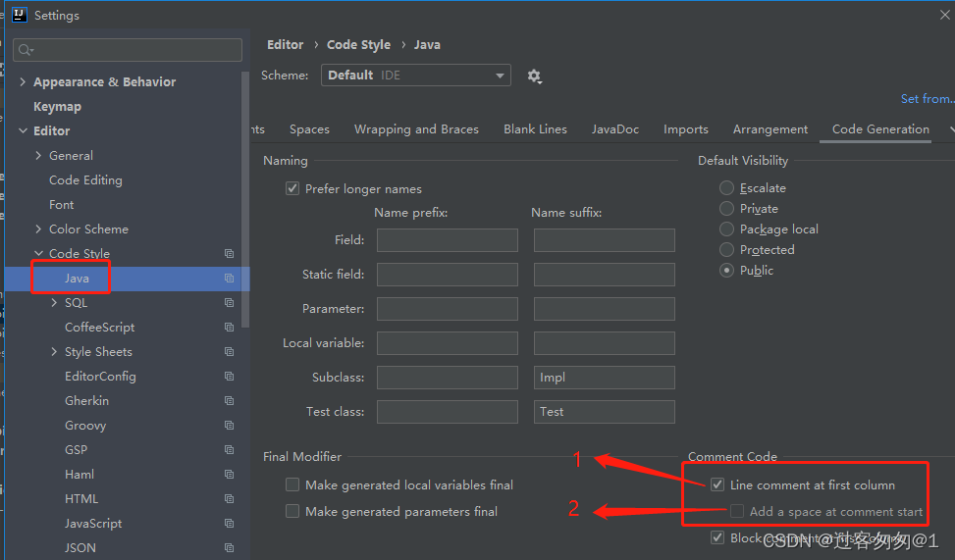Click the Subclass name suffix input

(x=605, y=377)
